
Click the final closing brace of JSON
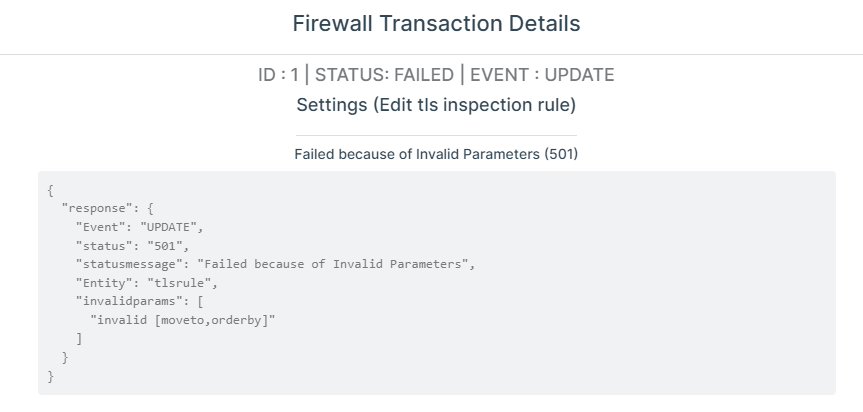(x=50, y=376)
